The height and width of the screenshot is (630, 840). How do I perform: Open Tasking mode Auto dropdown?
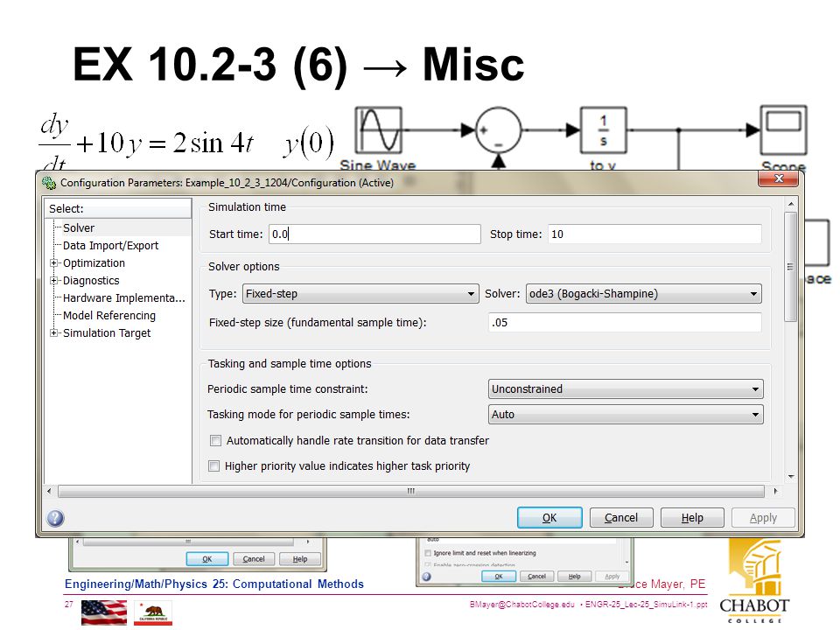pos(626,414)
